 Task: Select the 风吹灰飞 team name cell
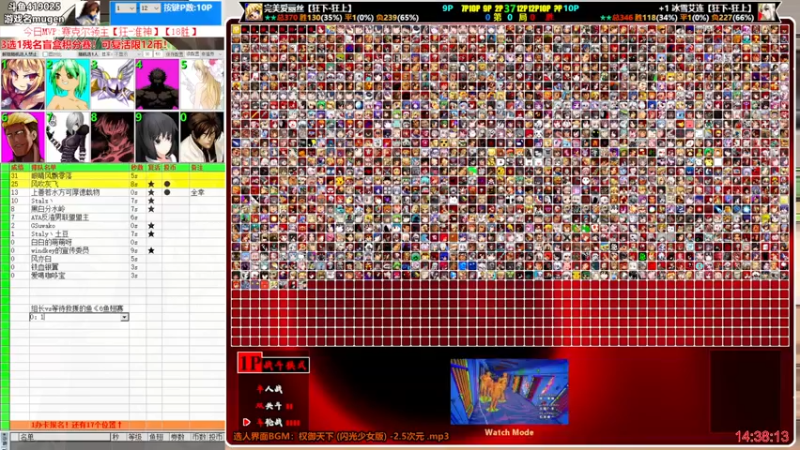click(80, 184)
